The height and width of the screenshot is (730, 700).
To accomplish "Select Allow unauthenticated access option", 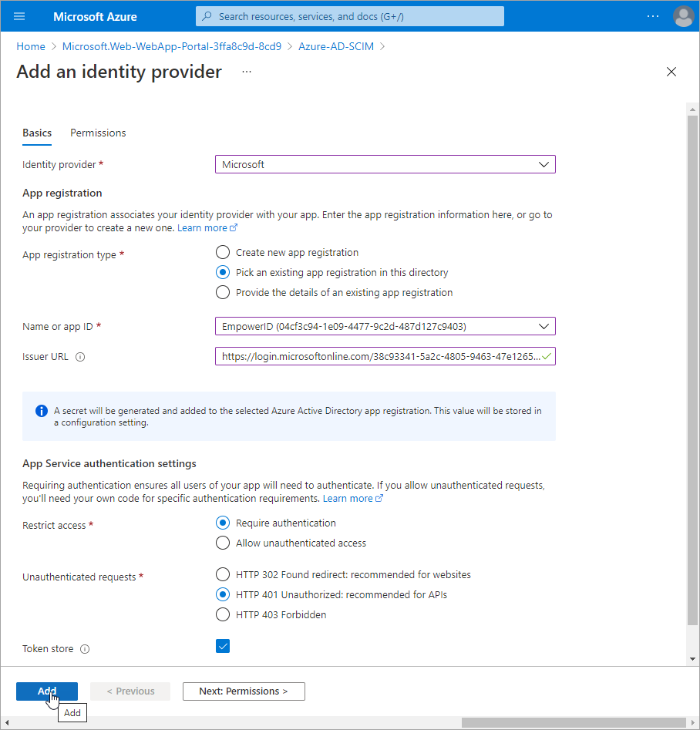I will 223,543.
